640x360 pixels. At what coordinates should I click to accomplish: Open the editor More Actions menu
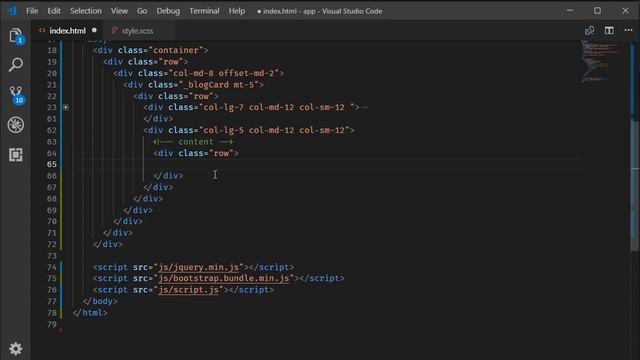coord(628,30)
